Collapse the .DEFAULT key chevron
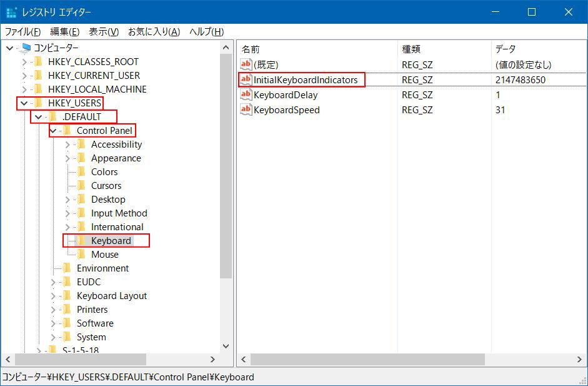 pyautogui.click(x=39, y=117)
